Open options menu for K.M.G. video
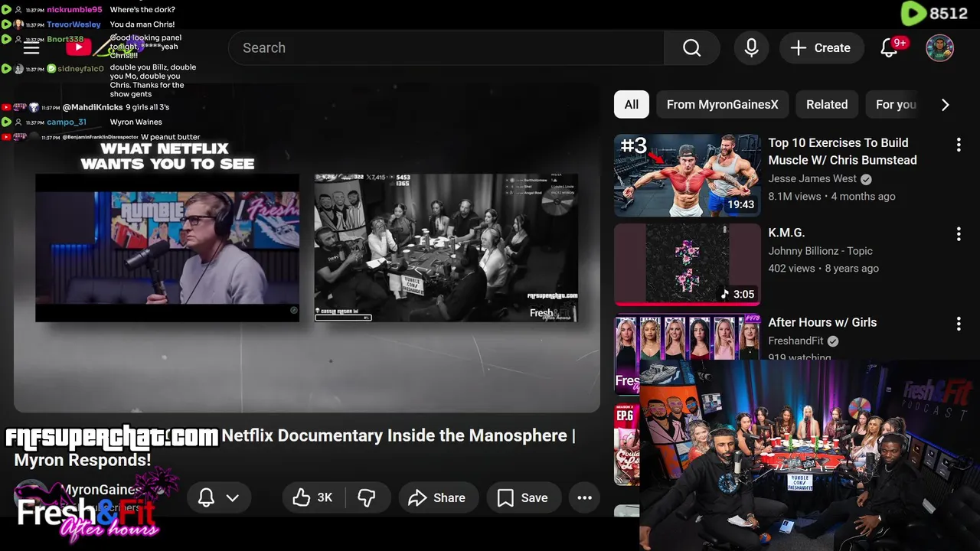 (959, 234)
